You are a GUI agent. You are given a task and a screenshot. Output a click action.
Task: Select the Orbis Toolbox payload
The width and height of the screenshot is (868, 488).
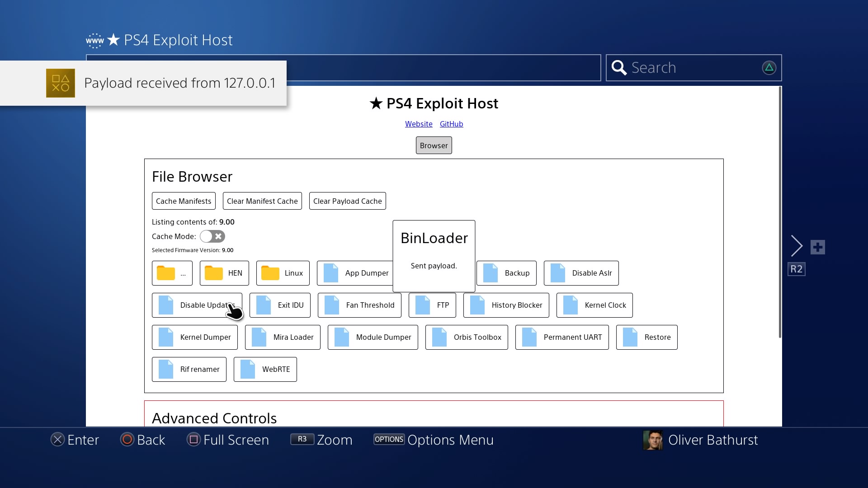466,337
